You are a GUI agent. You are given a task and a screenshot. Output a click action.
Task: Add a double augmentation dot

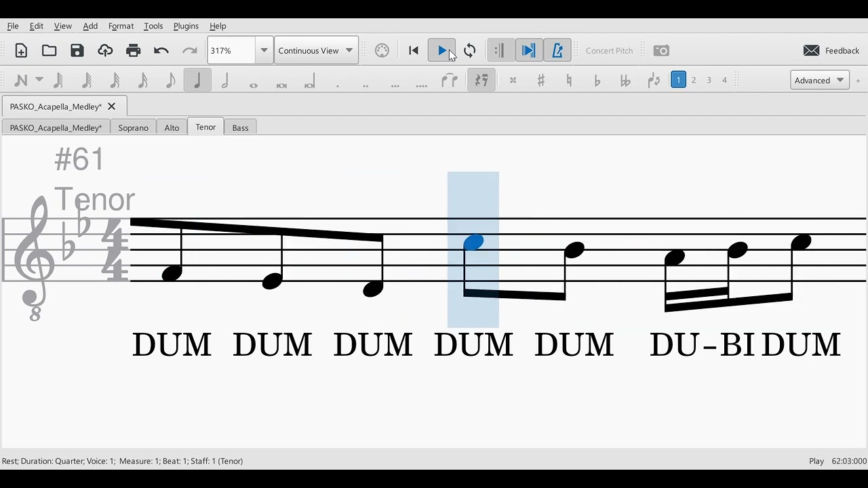click(366, 85)
